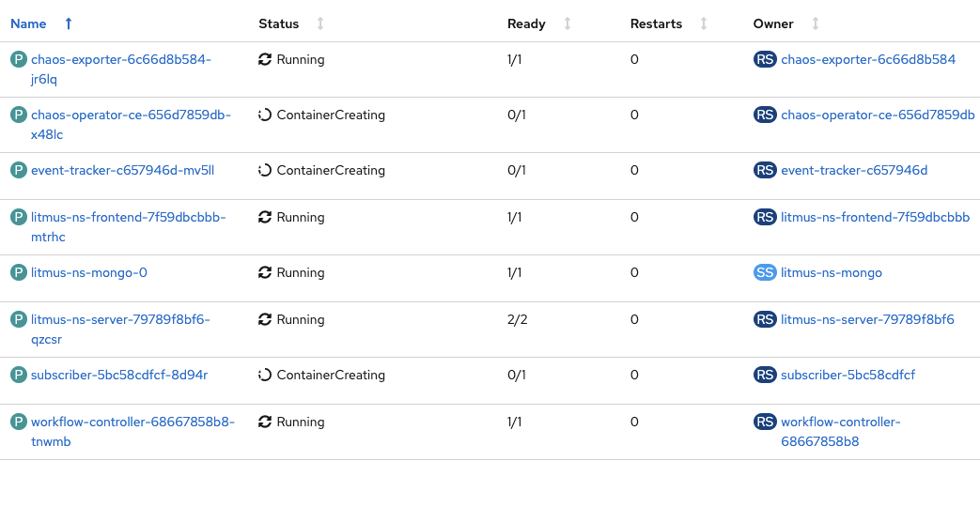The image size is (980, 507).
Task: Open pod chaos-exporter-6c66d8b584-jr6lq
Action: click(120, 59)
